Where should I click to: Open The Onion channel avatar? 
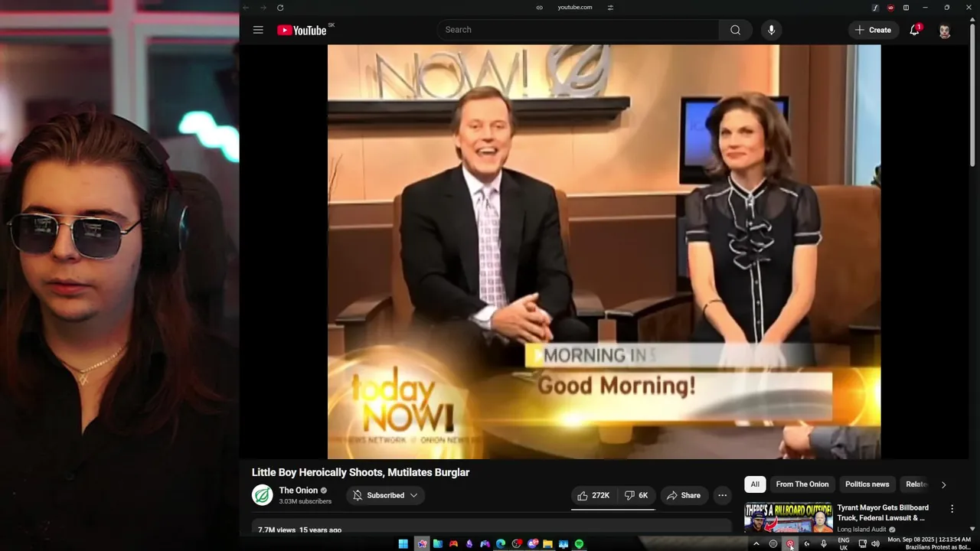click(x=263, y=495)
